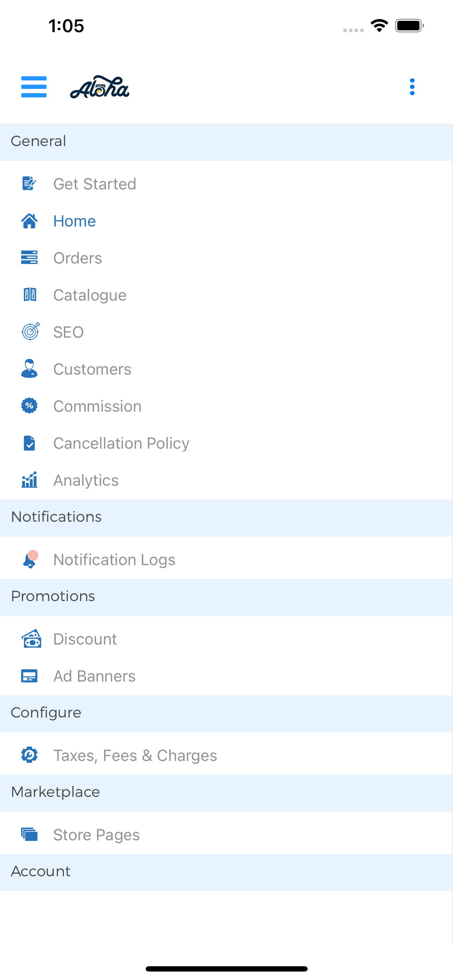Open Cancellation Policy
The image size is (453, 980).
click(226, 443)
